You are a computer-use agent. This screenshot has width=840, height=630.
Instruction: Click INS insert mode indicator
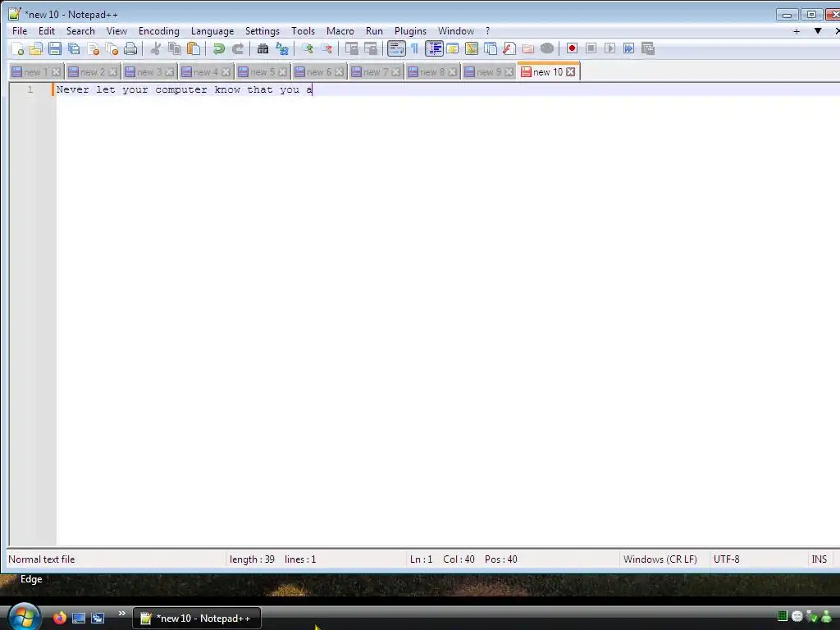(819, 559)
